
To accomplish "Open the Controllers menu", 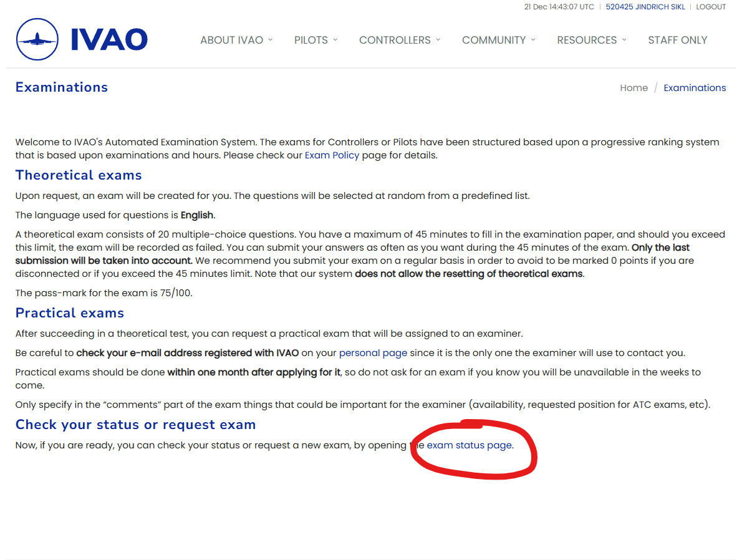I will click(x=400, y=40).
